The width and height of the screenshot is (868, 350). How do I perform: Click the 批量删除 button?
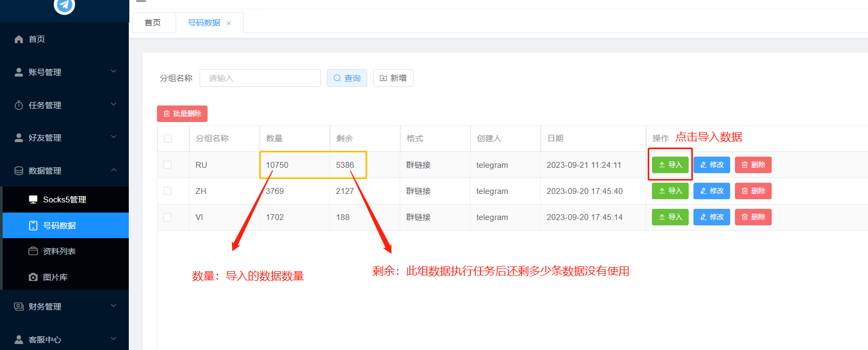[x=182, y=114]
